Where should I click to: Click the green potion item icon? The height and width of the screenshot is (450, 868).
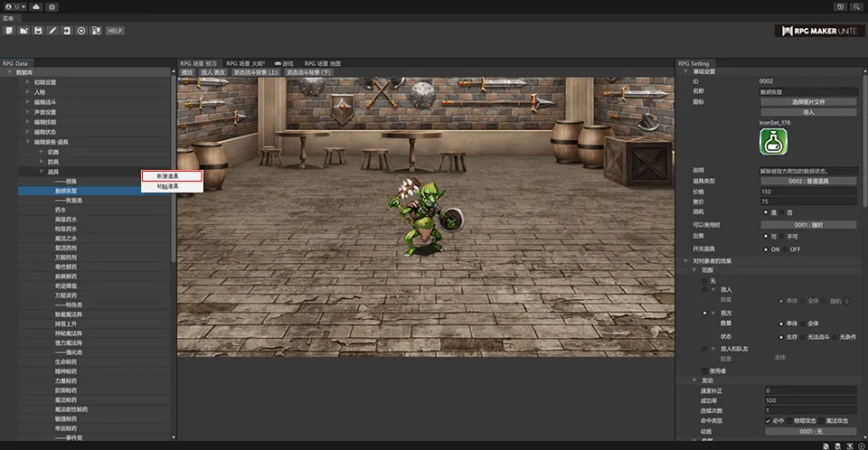pyautogui.click(x=773, y=143)
